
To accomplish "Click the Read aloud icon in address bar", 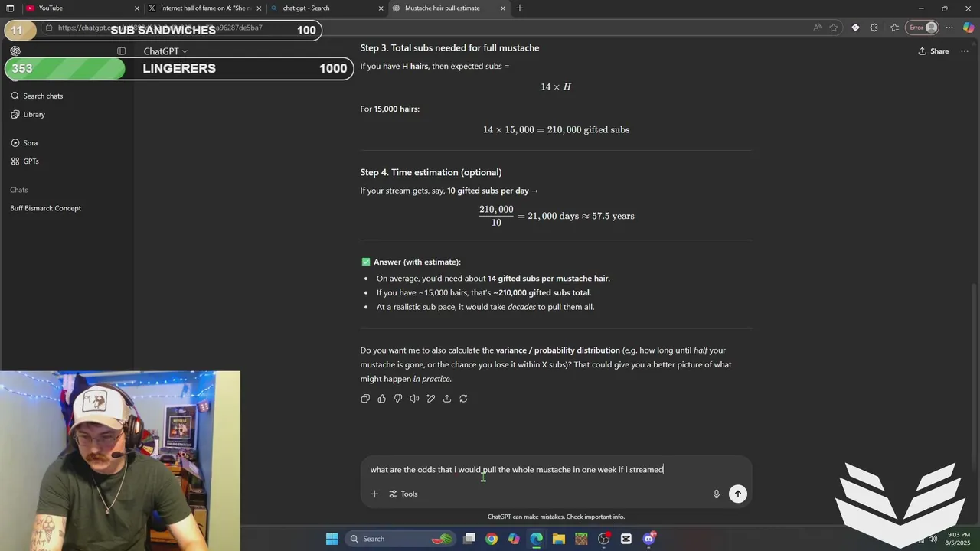I will tap(817, 28).
